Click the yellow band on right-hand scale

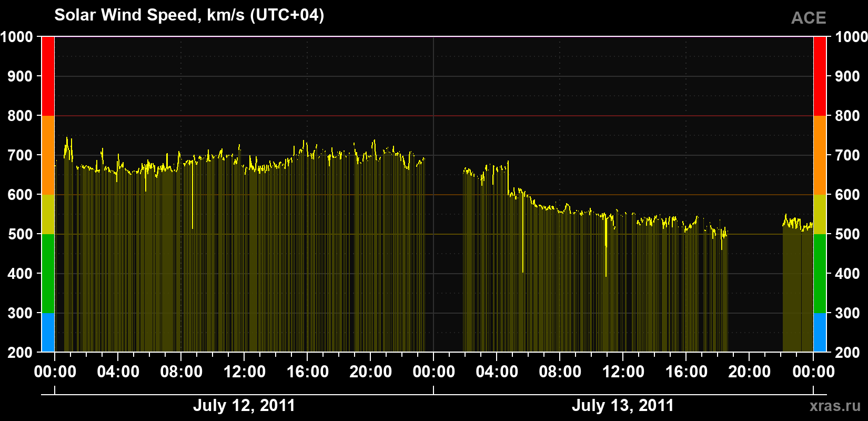pyautogui.click(x=820, y=214)
